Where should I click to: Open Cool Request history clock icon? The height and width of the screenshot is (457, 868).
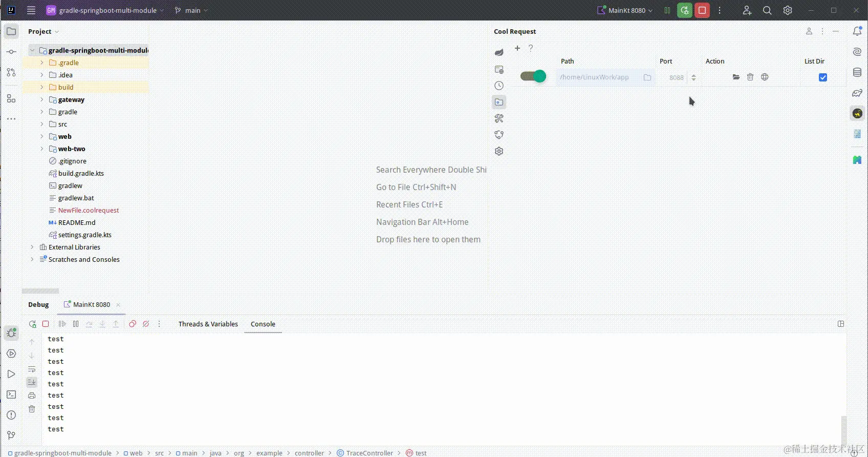(x=499, y=86)
